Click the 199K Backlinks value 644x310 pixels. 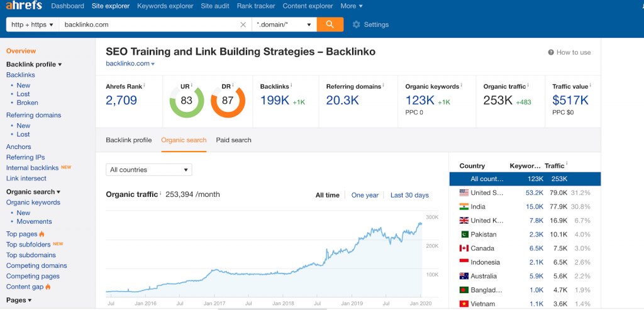275,100
